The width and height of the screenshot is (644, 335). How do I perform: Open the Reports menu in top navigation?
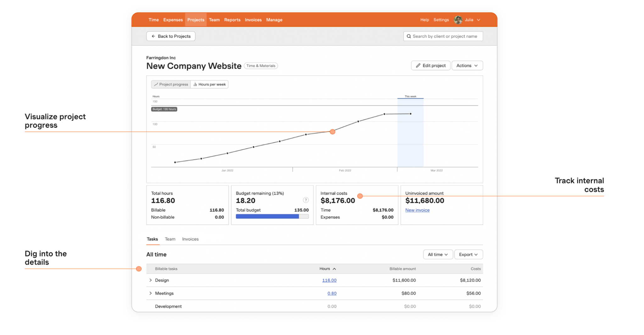pyautogui.click(x=232, y=20)
